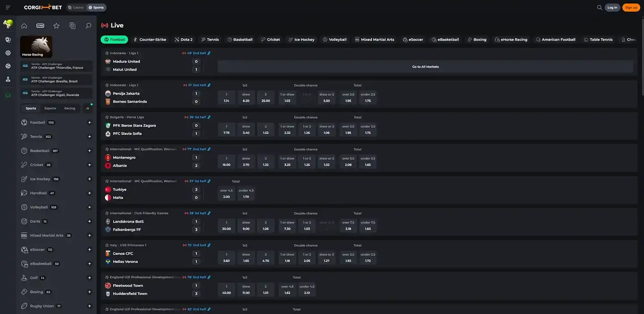This screenshot has width=644, height=314.
Task: Expand the Ice Hockey category
Action: 89,179
